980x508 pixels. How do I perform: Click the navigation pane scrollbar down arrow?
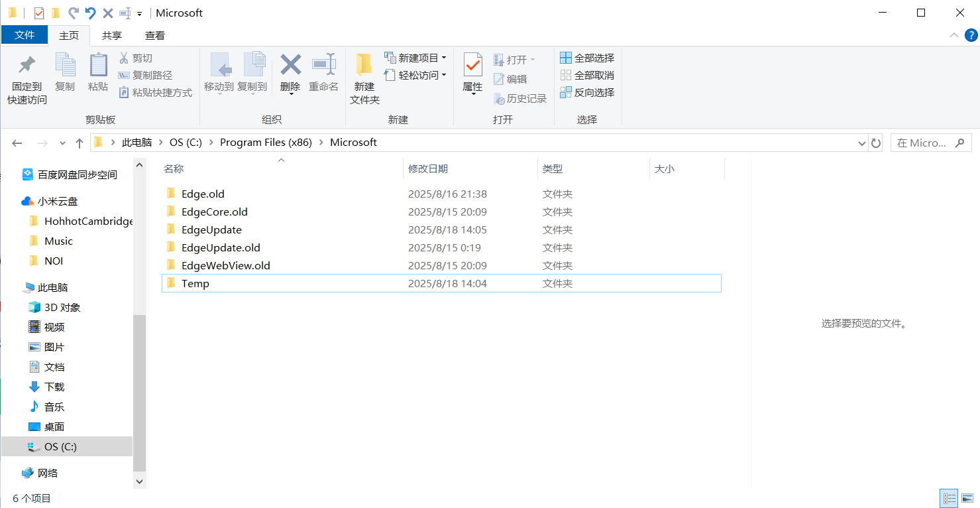click(x=139, y=481)
